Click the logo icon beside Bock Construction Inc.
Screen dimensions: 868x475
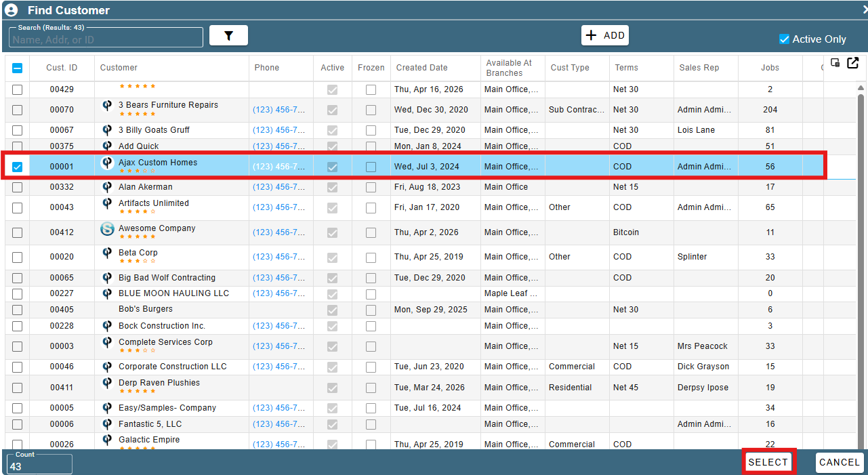tap(107, 326)
